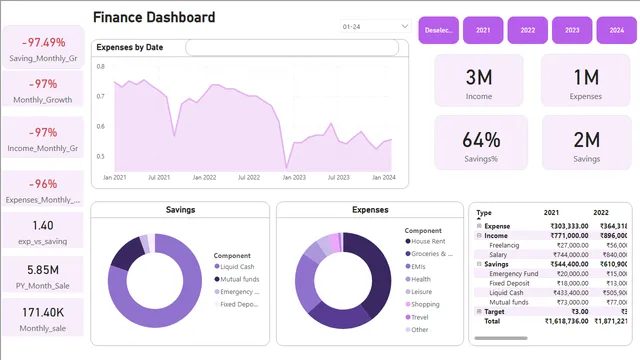Click Total row value ₹1,618,736.00
The image size is (640, 360).
[x=567, y=321]
